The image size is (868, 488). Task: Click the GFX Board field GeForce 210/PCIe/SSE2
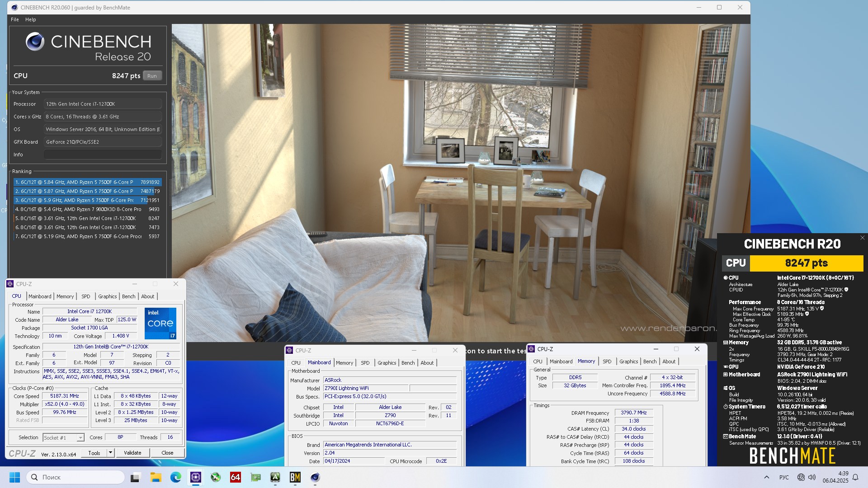103,142
